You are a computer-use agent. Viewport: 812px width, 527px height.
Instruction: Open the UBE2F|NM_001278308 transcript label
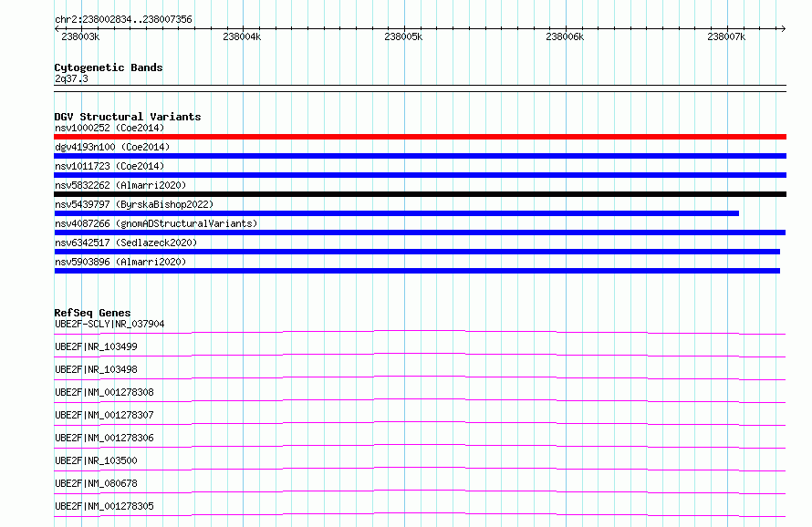[105, 392]
